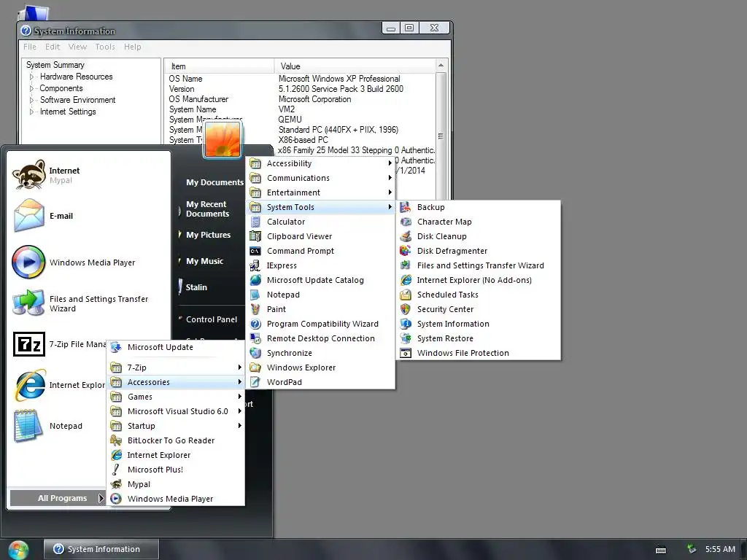Click the Start orb button
This screenshot has width=747, height=560.
(x=18, y=550)
